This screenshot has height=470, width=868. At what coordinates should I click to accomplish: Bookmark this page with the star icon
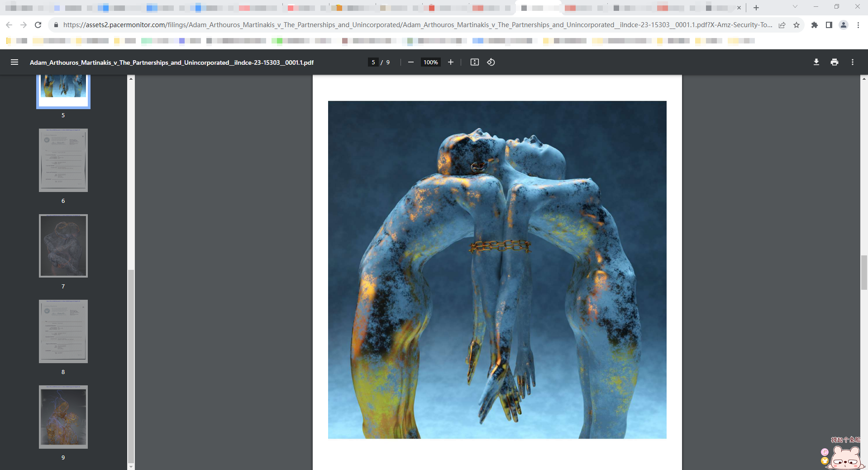796,25
